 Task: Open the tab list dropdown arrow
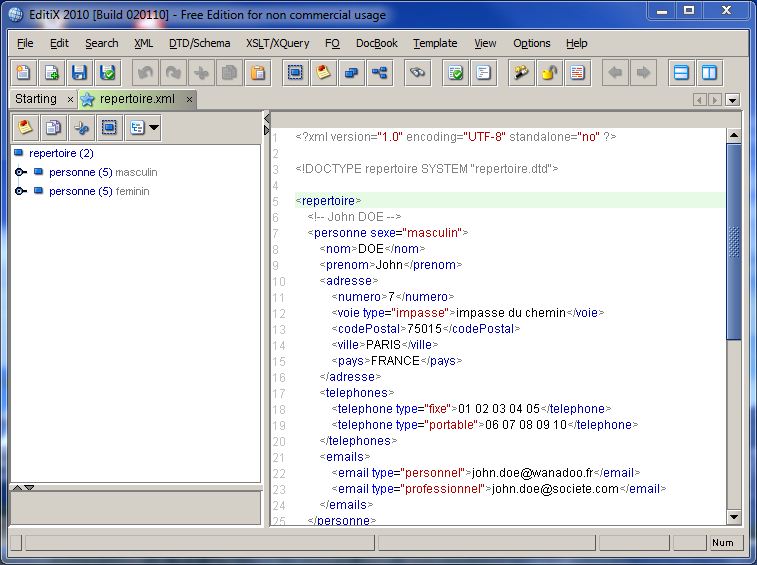[732, 100]
